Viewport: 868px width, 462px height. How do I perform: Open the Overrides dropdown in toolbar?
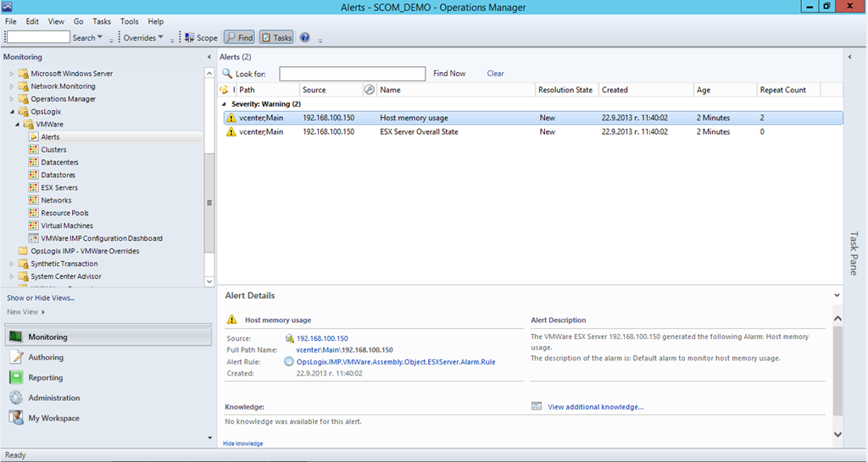[141, 37]
